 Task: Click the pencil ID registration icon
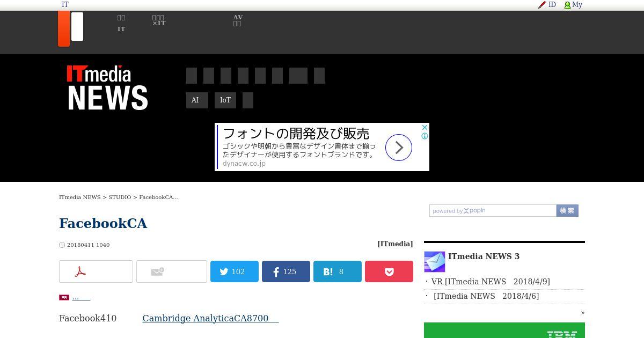click(x=542, y=5)
